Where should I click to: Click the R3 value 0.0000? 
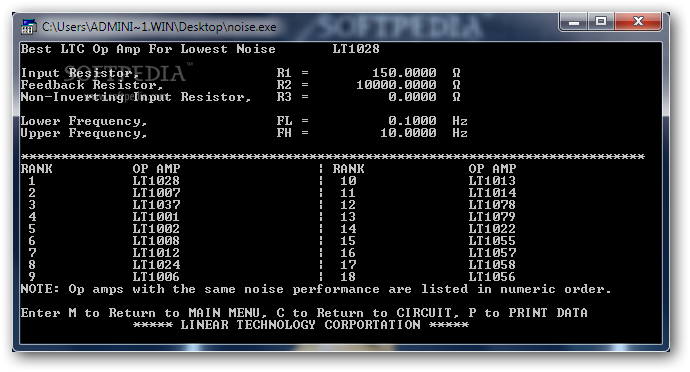[x=412, y=96]
